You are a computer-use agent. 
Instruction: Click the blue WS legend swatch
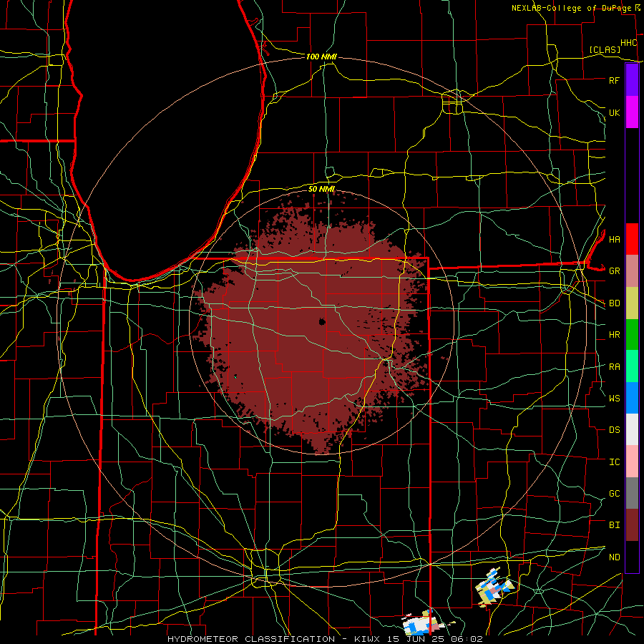pos(632,398)
